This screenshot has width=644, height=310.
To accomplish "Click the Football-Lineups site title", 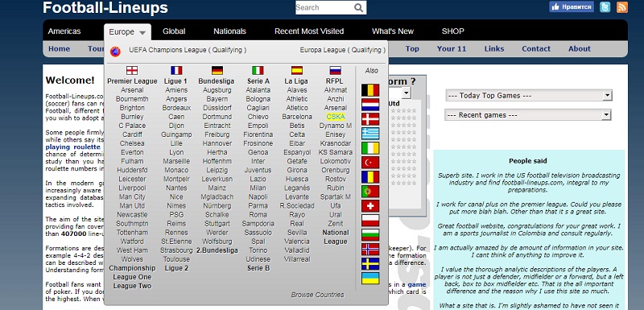I will pos(105,7).
